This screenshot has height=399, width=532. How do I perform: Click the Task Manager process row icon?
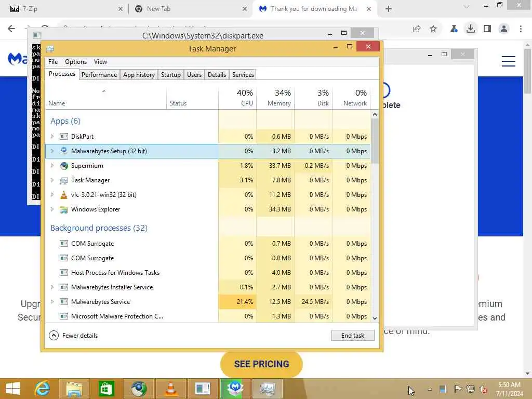(x=64, y=180)
